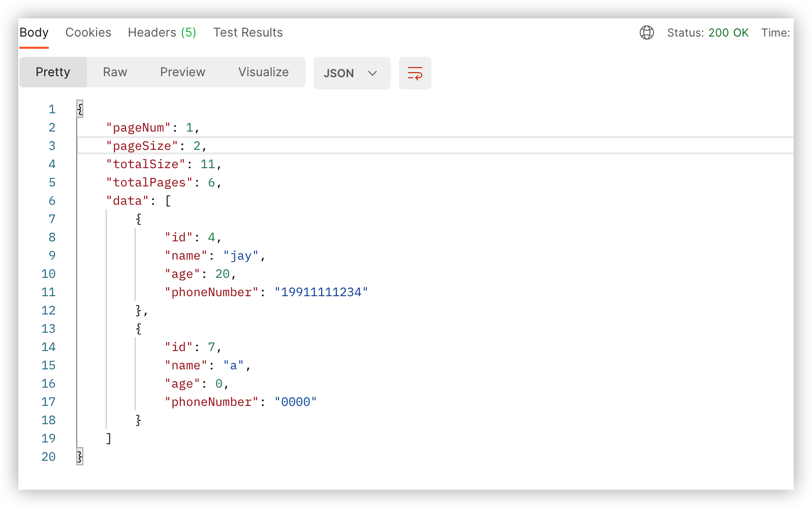This screenshot has height=508, width=812.
Task: Toggle the word wrap lines icon
Action: point(415,73)
